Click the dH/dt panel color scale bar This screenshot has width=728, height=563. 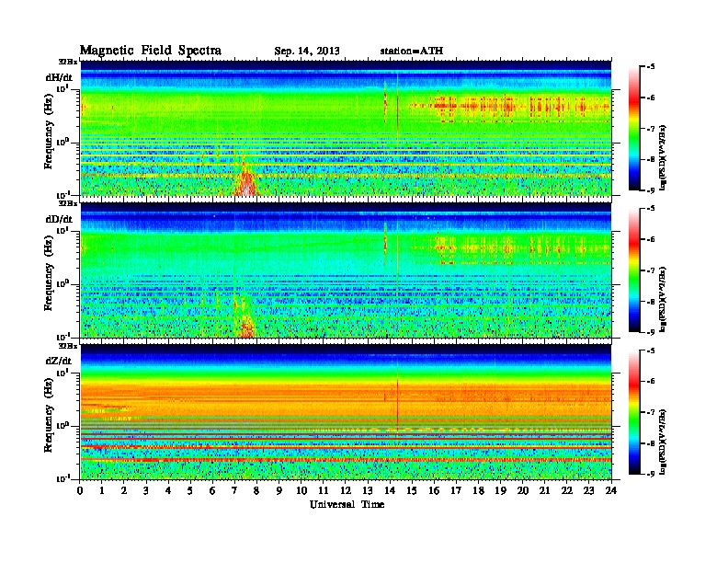coord(634,129)
